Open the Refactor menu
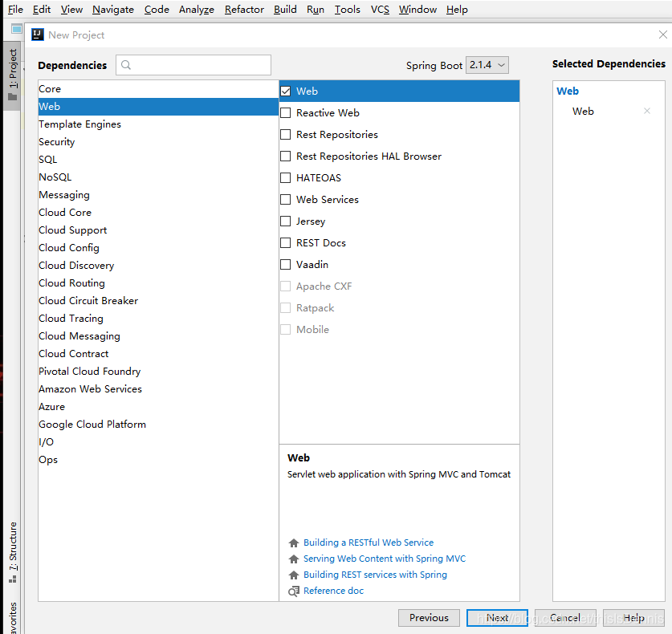This screenshot has height=634, width=672. click(x=244, y=10)
